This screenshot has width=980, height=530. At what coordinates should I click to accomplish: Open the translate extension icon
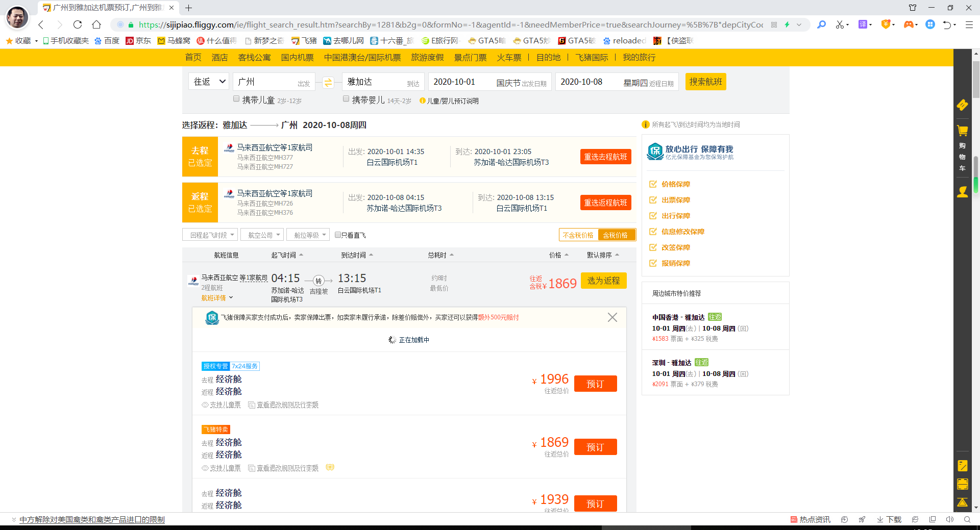863,24
